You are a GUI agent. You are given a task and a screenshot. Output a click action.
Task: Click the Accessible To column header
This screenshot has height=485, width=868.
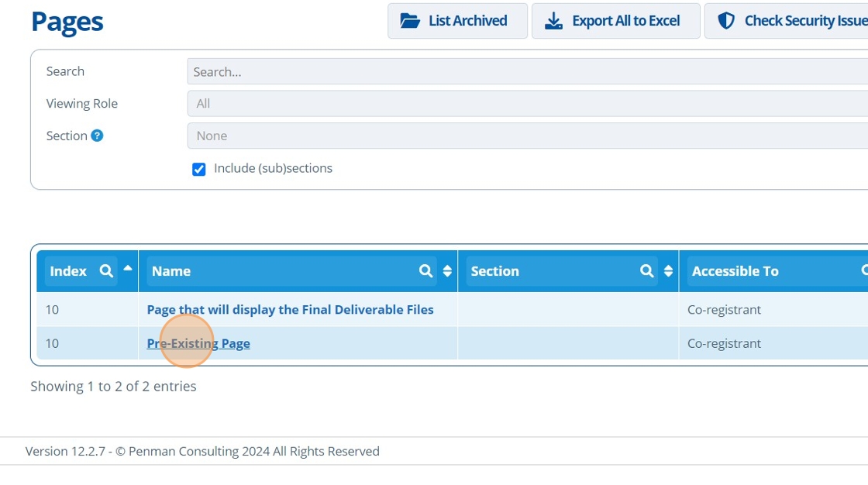click(x=735, y=271)
